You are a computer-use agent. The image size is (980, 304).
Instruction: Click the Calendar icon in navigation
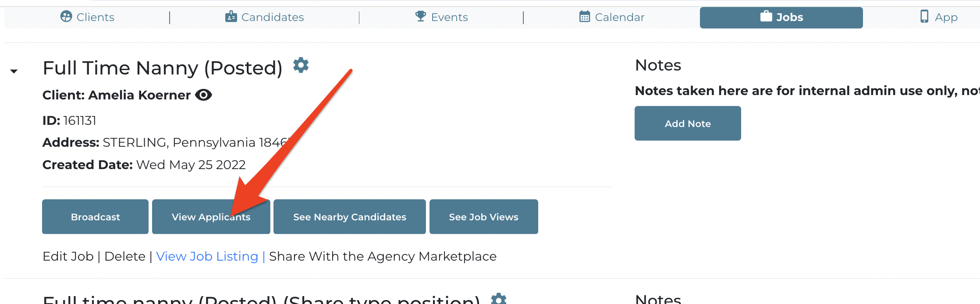pyautogui.click(x=585, y=17)
